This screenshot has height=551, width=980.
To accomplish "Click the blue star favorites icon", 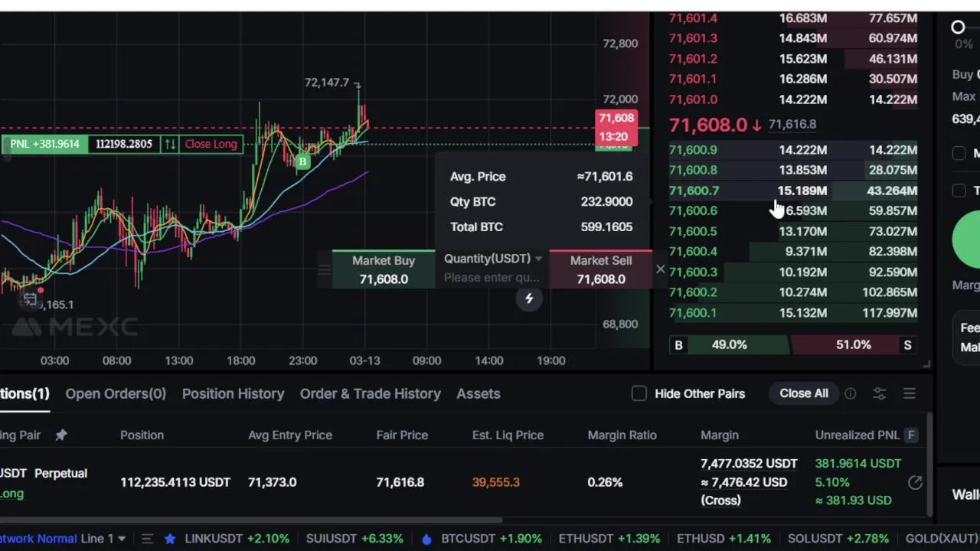I will [170, 539].
